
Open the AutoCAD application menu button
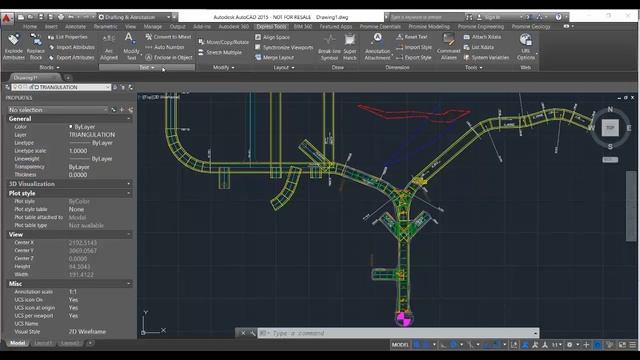(7, 18)
